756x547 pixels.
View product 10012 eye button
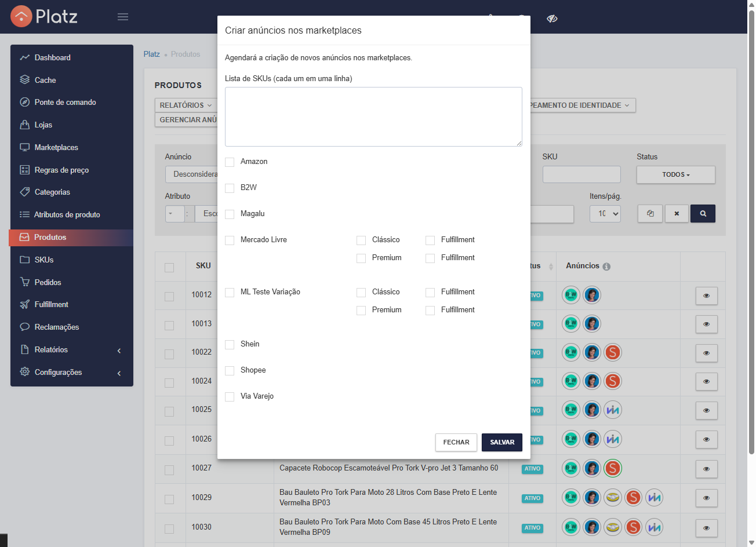coord(706,296)
